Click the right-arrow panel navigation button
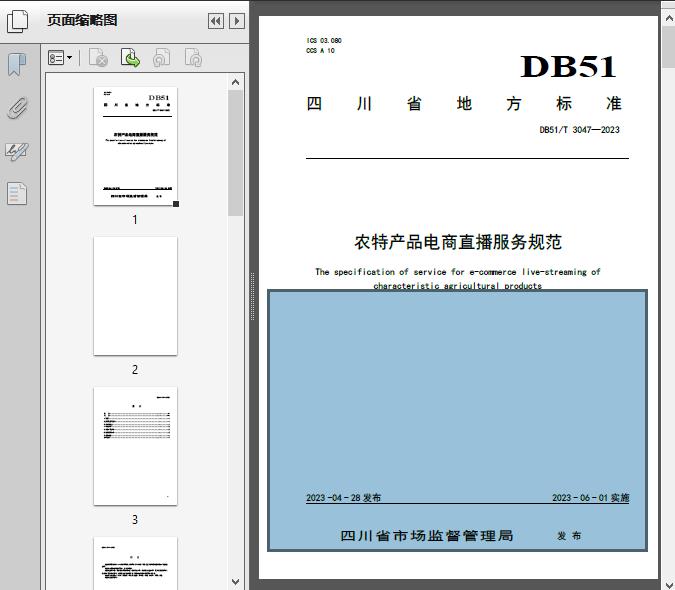 (x=237, y=21)
